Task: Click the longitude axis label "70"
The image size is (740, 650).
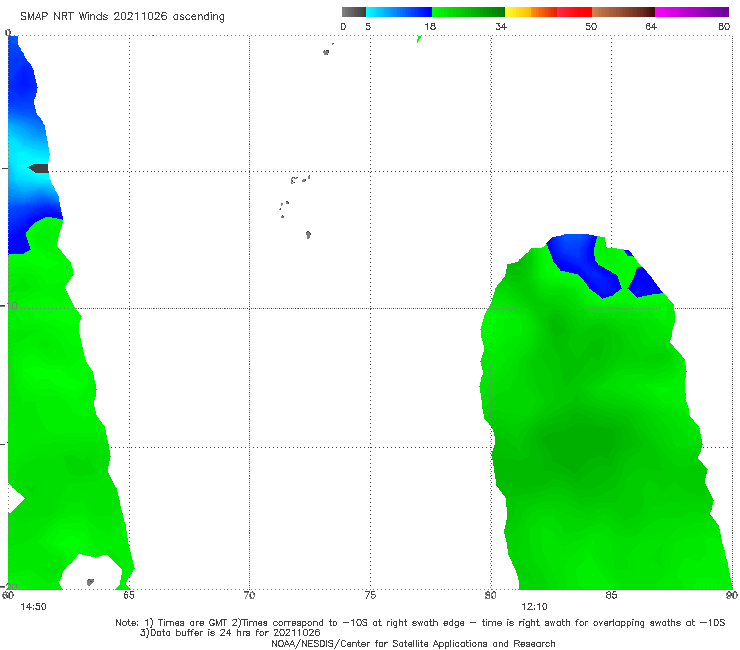Action: [249, 595]
